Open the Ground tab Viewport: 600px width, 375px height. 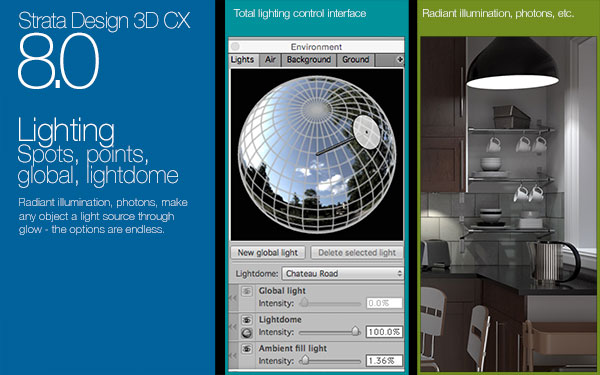[x=355, y=60]
